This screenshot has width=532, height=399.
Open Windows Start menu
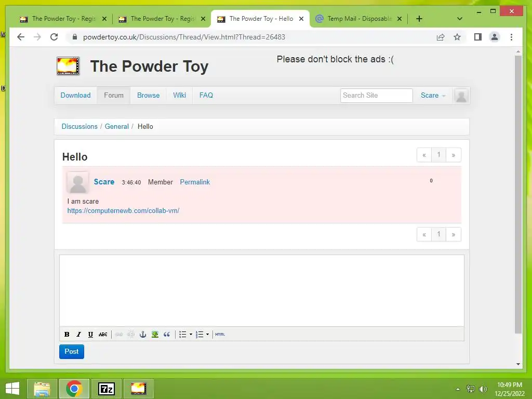12,389
